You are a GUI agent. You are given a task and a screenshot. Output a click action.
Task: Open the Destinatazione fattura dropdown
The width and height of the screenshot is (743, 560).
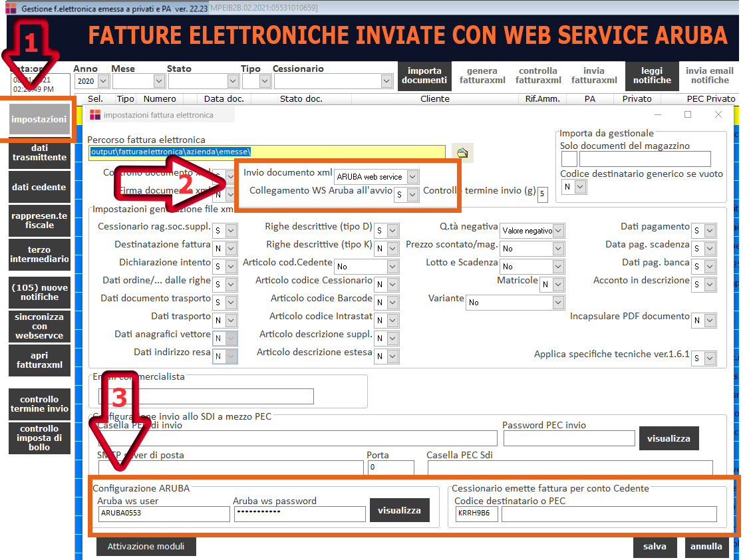[231, 248]
